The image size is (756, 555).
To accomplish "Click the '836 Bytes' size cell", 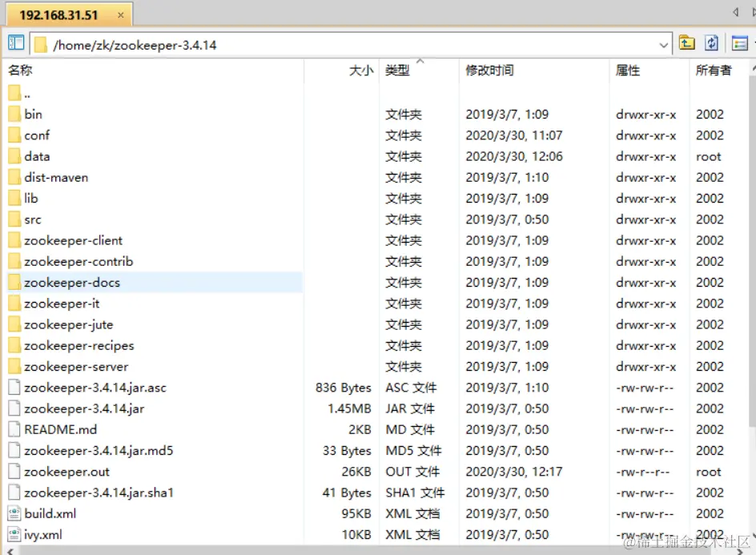I will pos(344,388).
